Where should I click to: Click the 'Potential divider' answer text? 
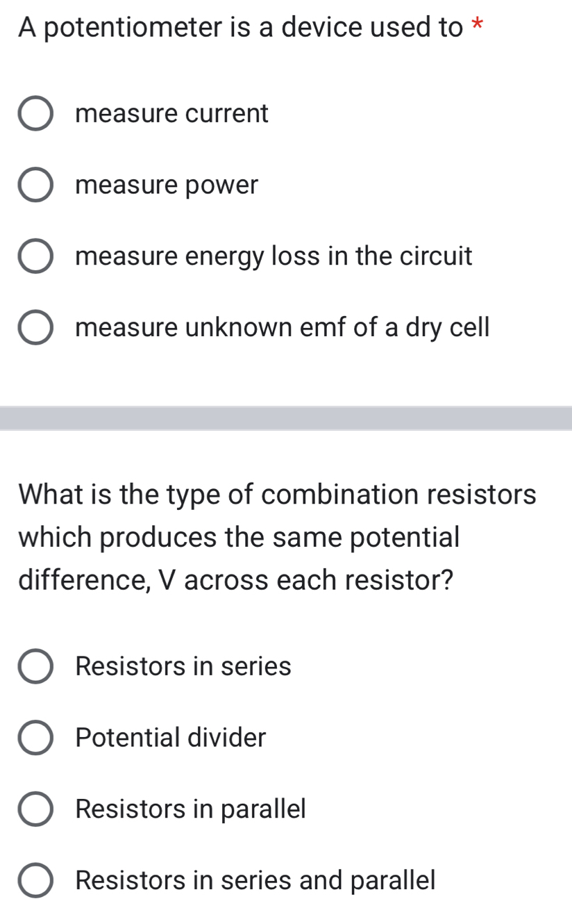pos(170,738)
